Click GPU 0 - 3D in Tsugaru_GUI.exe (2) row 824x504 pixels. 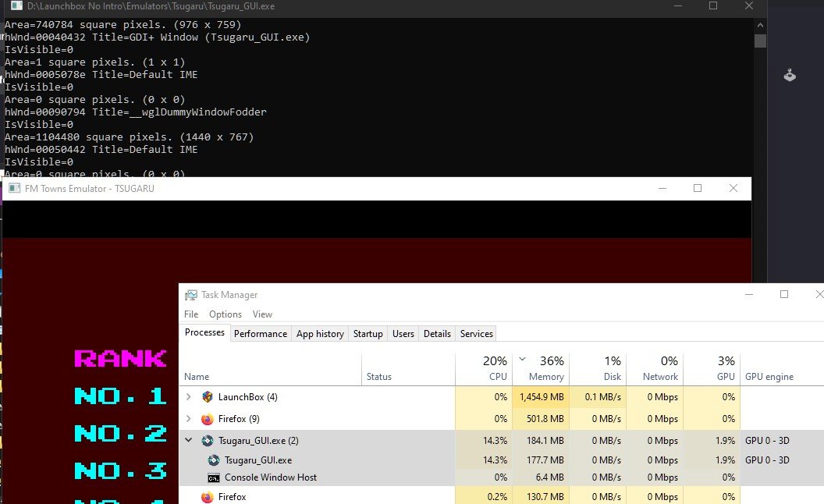(x=767, y=440)
